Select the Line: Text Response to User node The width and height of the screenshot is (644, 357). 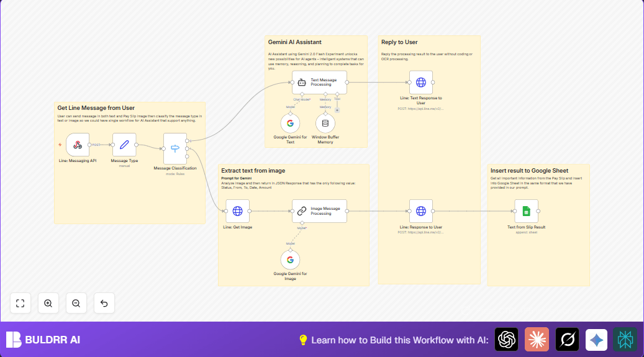point(421,82)
